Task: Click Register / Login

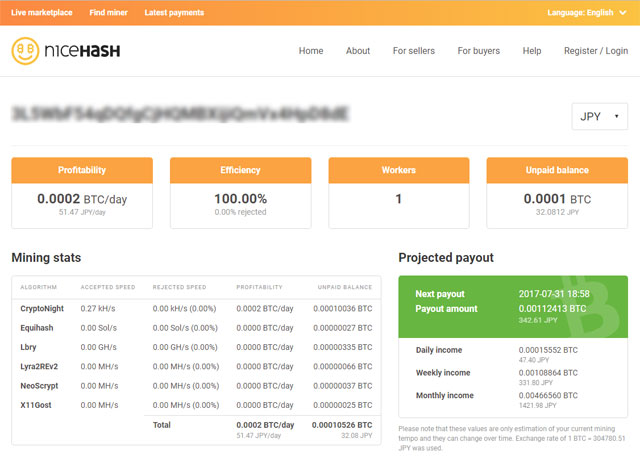Action: pyautogui.click(x=596, y=51)
